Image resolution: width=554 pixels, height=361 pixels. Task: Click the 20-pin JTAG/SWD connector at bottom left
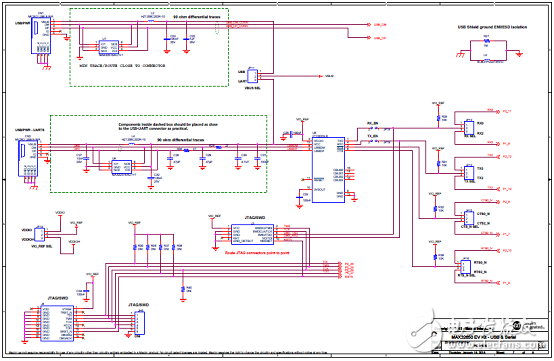57,324
